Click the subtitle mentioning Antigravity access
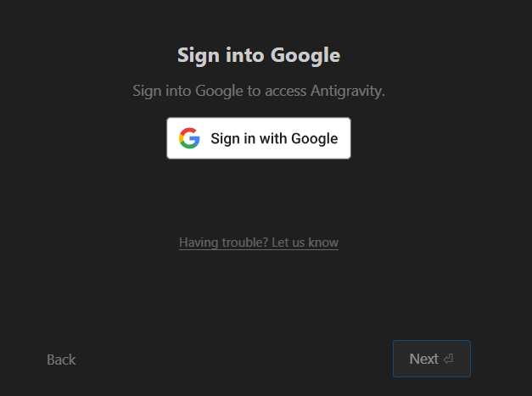The width and height of the screenshot is (532, 396). pos(259,91)
